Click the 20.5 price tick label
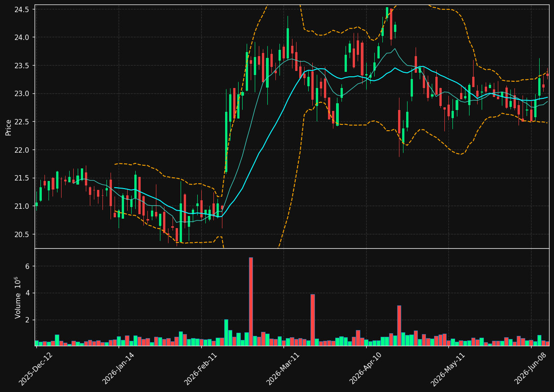 pyautogui.click(x=22, y=234)
